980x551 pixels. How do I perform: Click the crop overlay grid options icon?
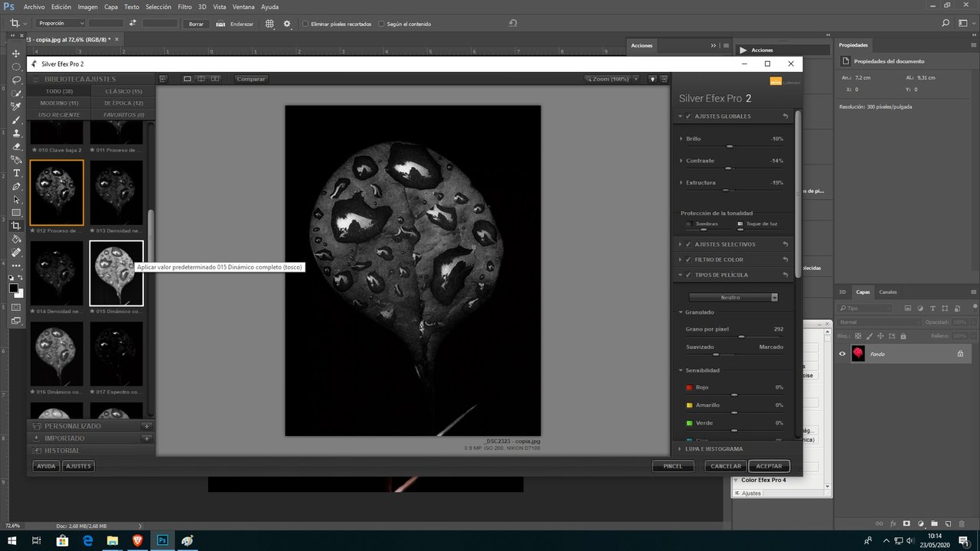[269, 24]
